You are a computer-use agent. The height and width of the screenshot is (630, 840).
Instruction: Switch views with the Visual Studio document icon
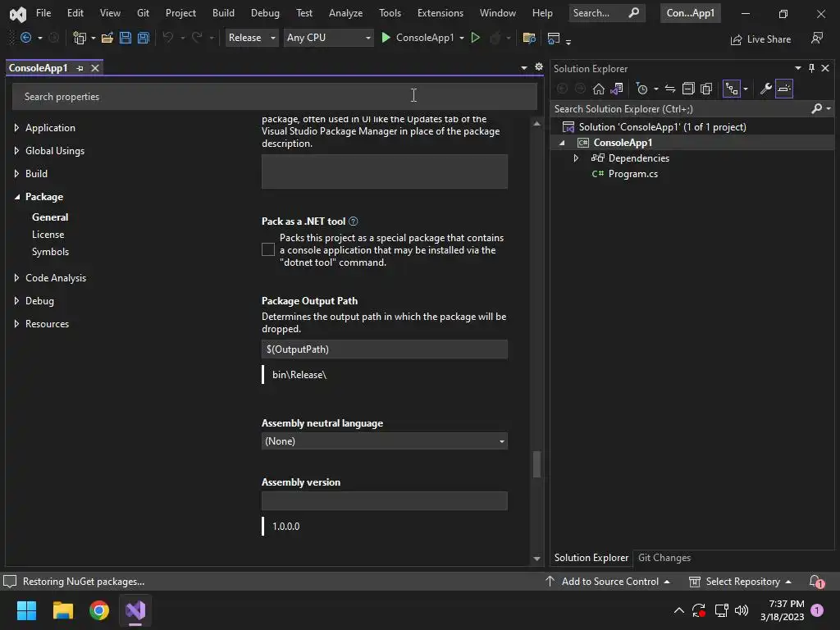point(617,89)
